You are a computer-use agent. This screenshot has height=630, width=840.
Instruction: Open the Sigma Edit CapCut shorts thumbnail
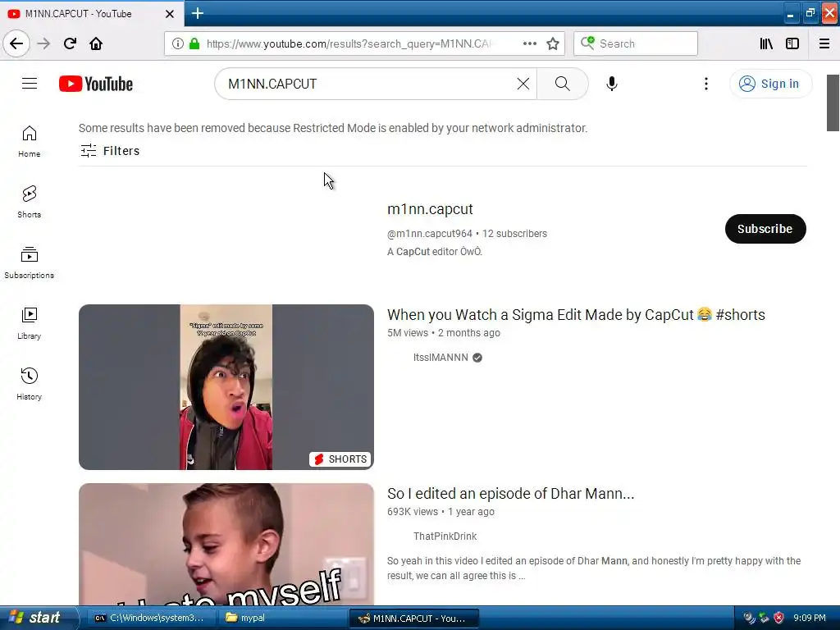point(226,387)
